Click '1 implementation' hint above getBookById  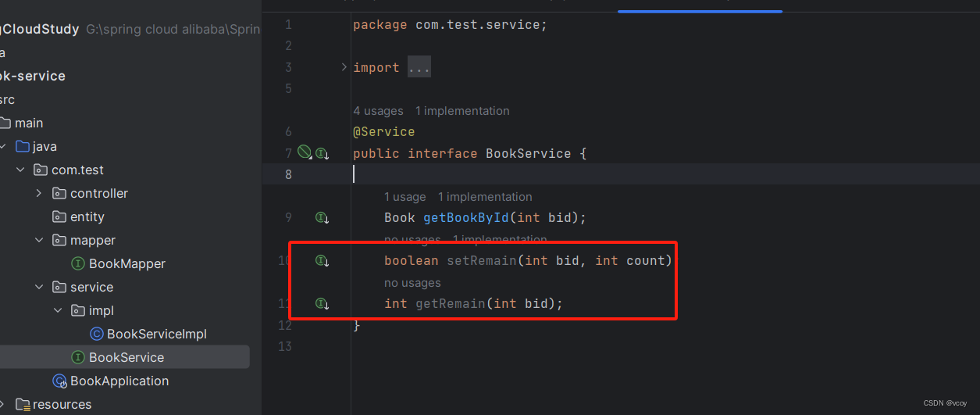[485, 197]
